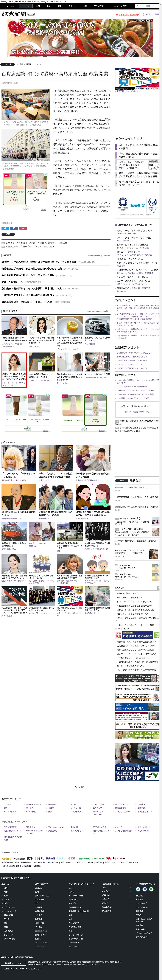
Task: Open the official Twitter account icon in footer
Action: (x=138, y=889)
